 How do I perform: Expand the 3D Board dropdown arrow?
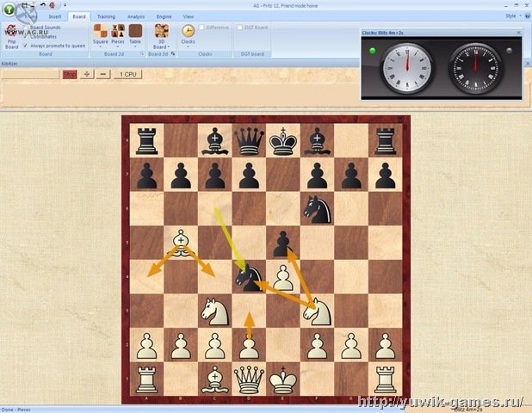pyautogui.click(x=169, y=46)
